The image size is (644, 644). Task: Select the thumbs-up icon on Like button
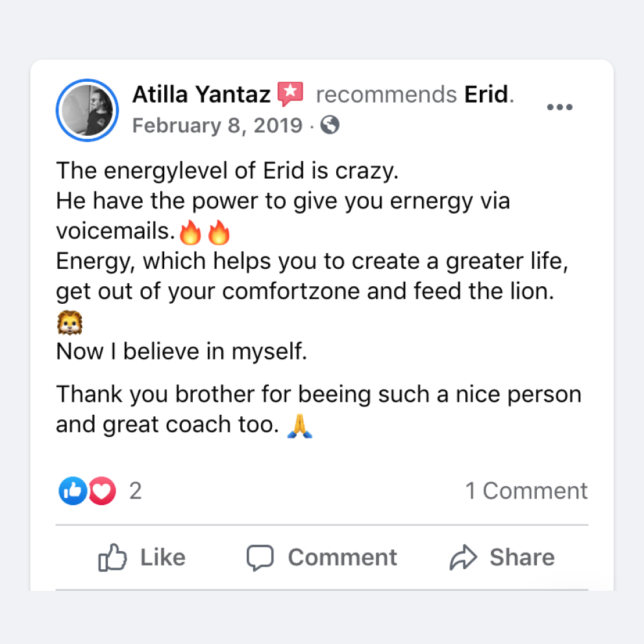point(112,557)
